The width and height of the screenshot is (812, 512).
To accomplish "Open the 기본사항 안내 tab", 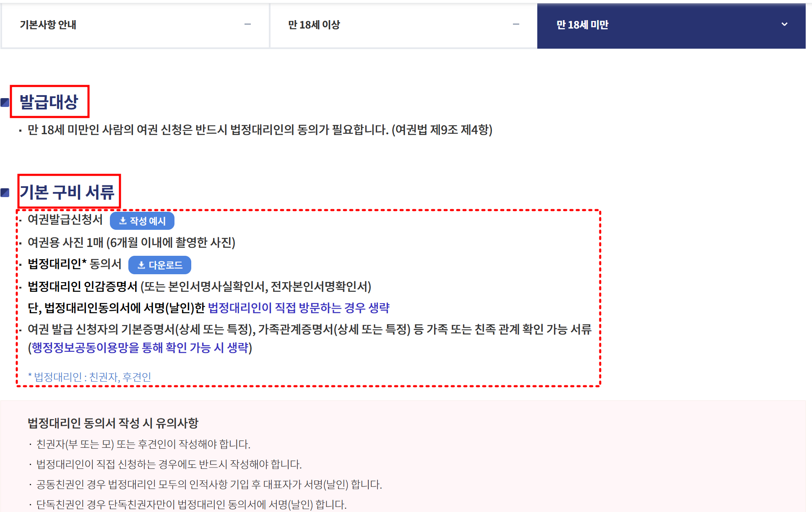I will [x=48, y=25].
